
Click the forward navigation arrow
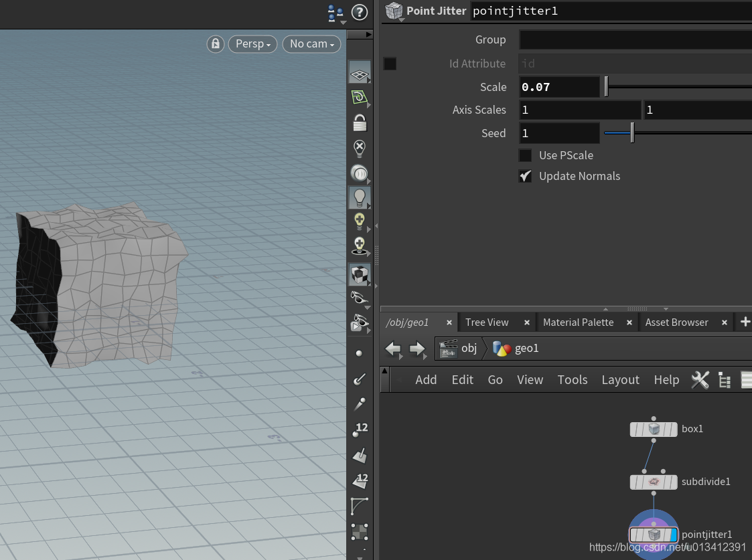[x=417, y=349]
